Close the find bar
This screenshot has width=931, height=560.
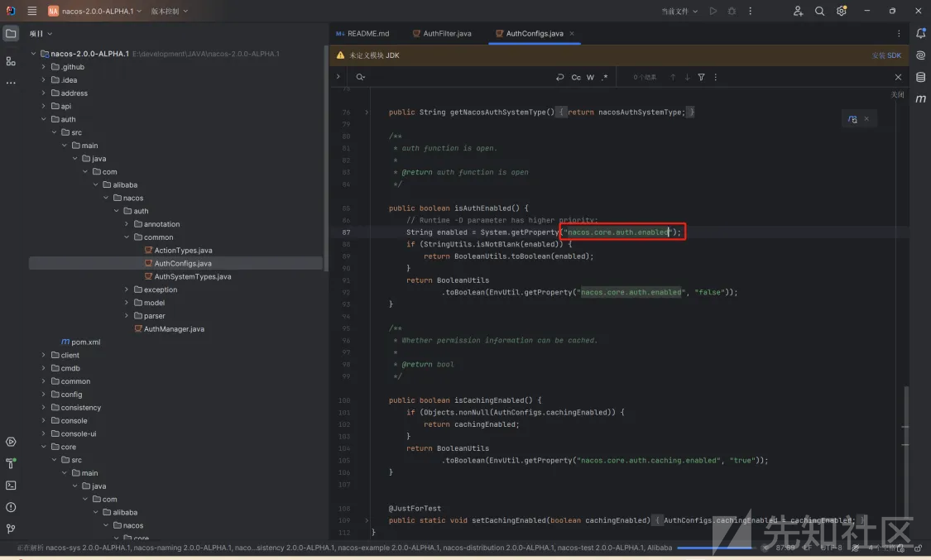[x=898, y=77]
